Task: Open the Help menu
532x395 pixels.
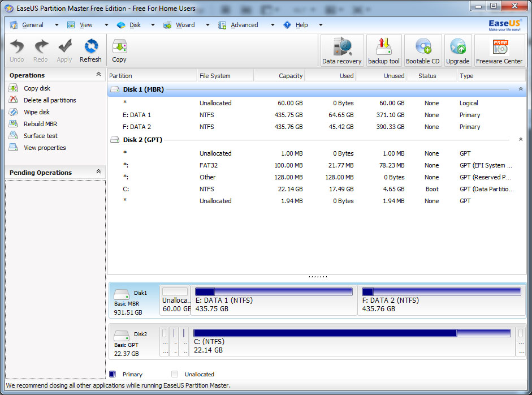Action: pos(302,25)
